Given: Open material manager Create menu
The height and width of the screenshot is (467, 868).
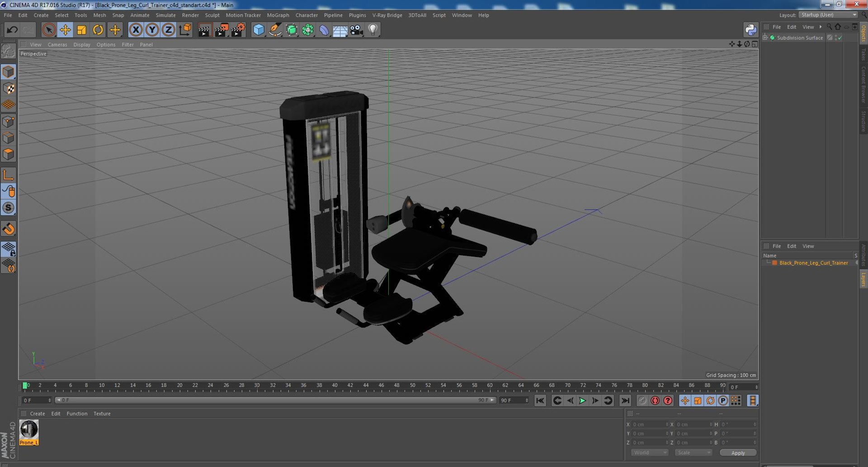Looking at the screenshot, I should (38, 414).
